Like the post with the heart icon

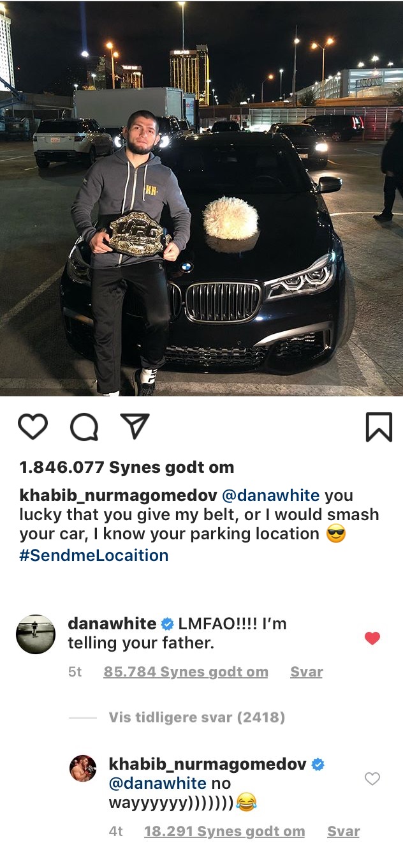click(x=33, y=427)
